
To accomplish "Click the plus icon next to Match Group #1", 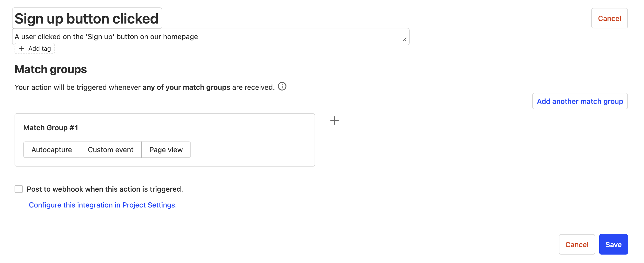I will click(334, 120).
